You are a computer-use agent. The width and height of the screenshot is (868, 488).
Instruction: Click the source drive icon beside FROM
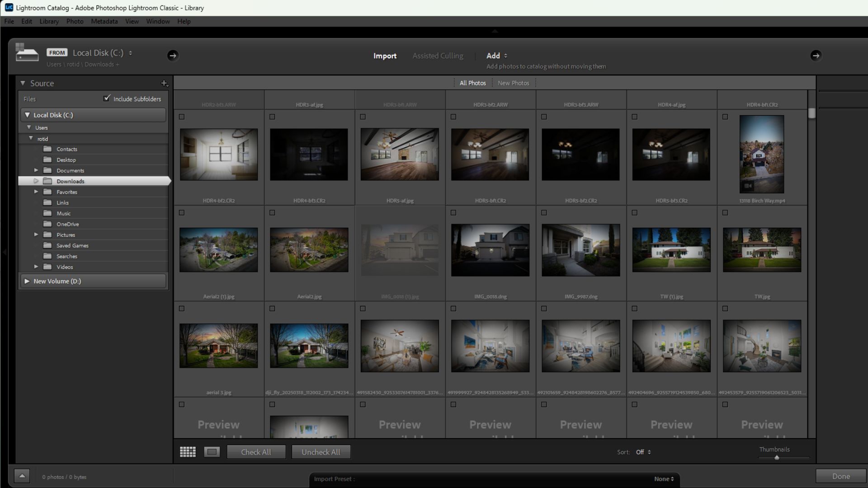click(x=27, y=52)
